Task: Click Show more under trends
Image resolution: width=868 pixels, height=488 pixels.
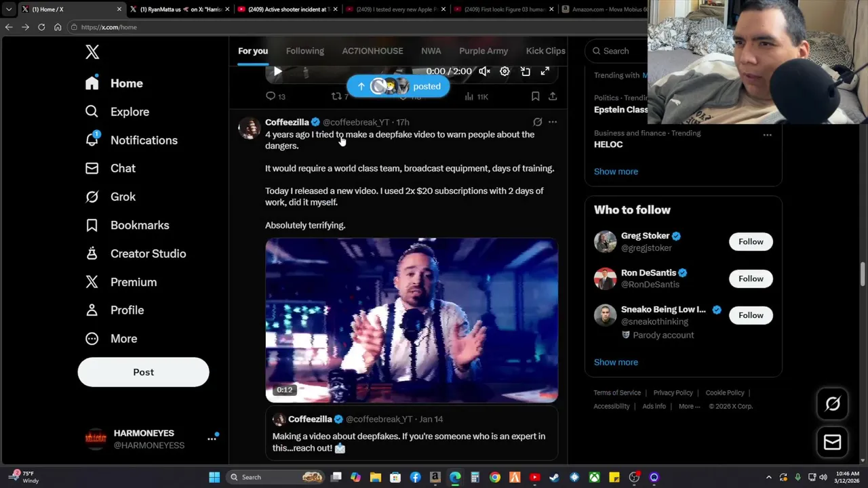Action: pyautogui.click(x=616, y=171)
